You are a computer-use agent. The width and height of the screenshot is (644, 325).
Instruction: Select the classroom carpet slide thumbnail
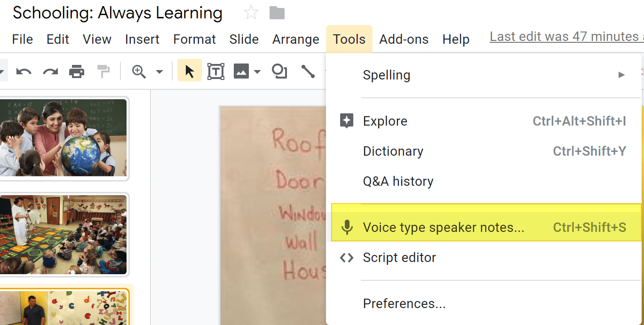tap(64, 235)
